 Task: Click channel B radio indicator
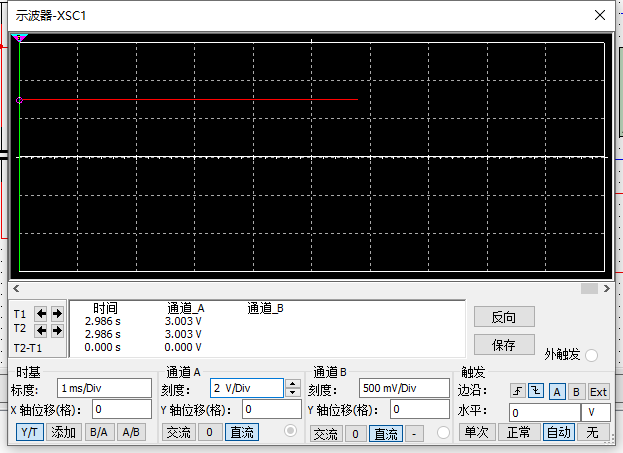[x=443, y=433]
